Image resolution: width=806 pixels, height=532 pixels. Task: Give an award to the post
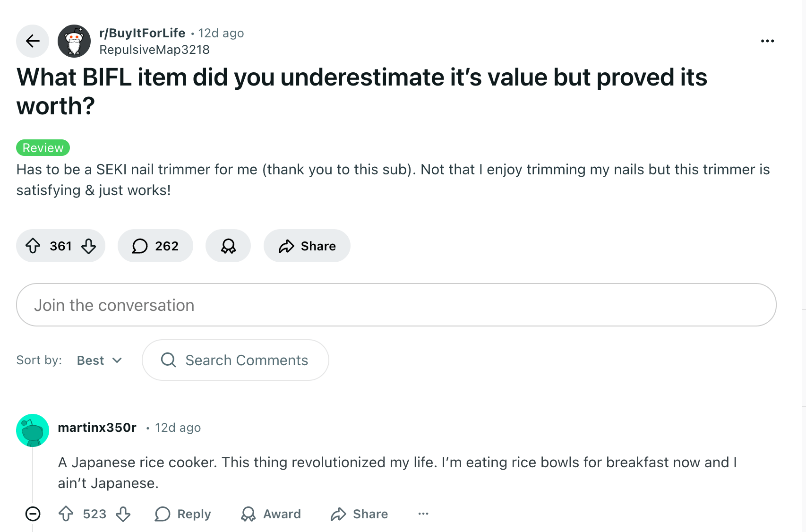coord(228,246)
